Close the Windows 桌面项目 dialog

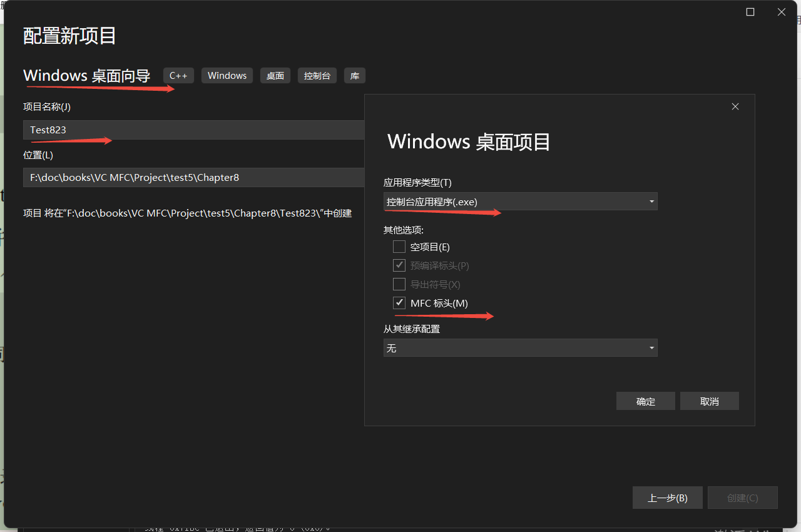pos(735,106)
